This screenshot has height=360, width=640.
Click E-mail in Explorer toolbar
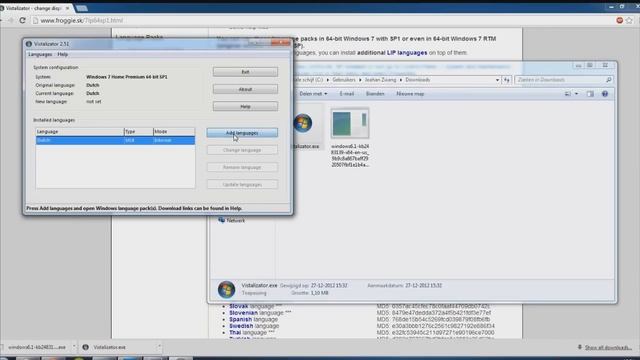[x=347, y=94]
